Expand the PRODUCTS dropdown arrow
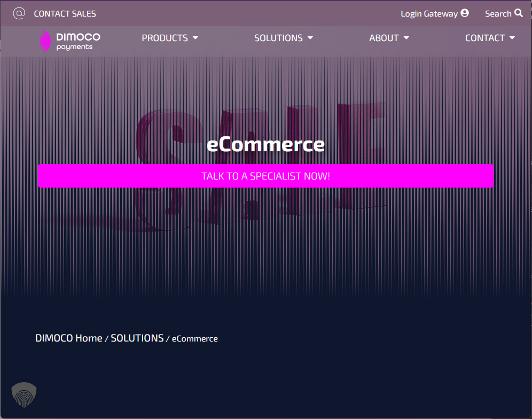Screen dimensions: 532x419 coord(195,38)
